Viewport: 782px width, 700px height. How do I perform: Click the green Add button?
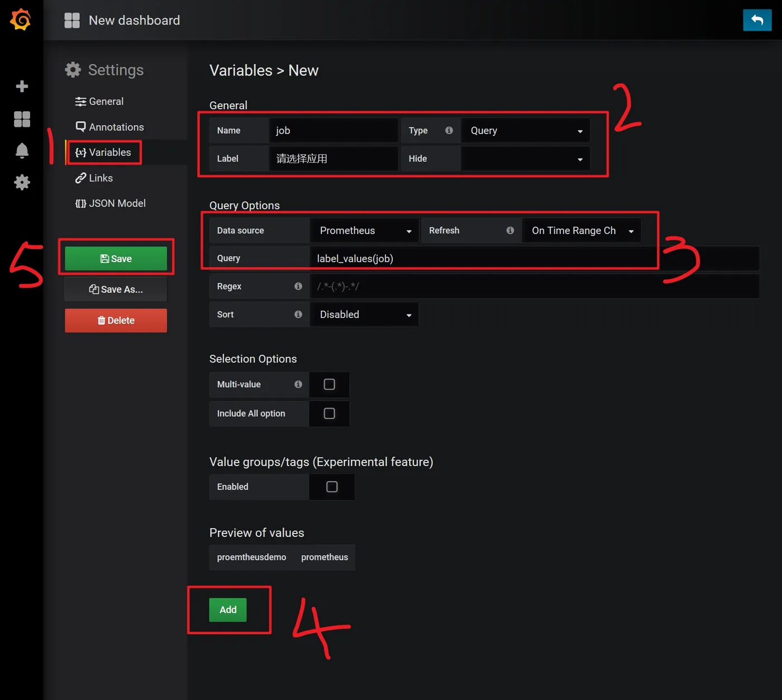[228, 609]
